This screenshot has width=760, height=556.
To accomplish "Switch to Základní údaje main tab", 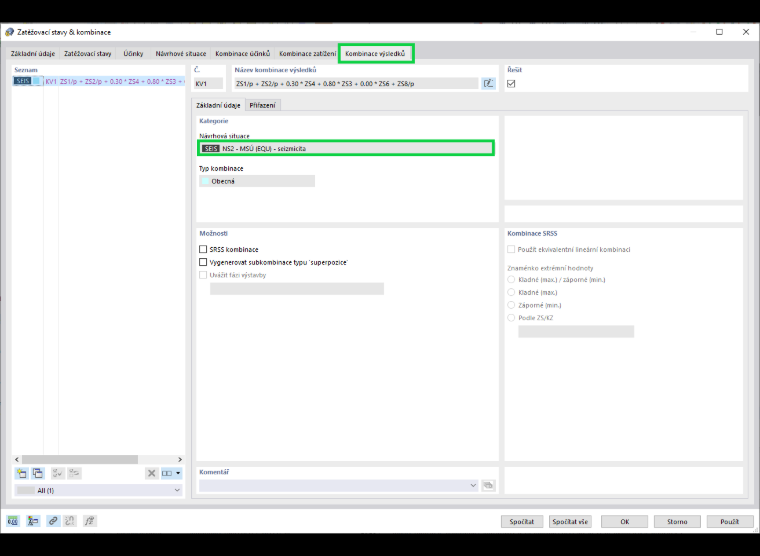I will pyautogui.click(x=33, y=54).
